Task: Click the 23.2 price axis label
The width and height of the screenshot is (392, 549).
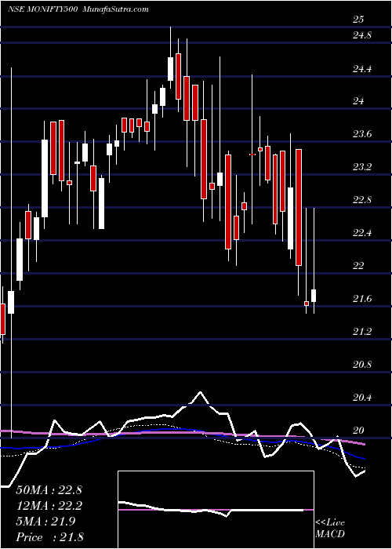Action: (361, 167)
